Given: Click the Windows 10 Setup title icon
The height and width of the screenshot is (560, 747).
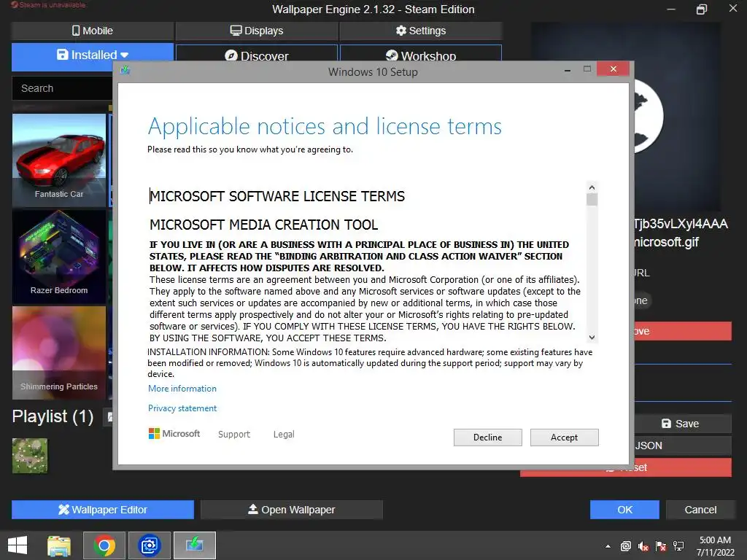Looking at the screenshot, I should pos(125,71).
